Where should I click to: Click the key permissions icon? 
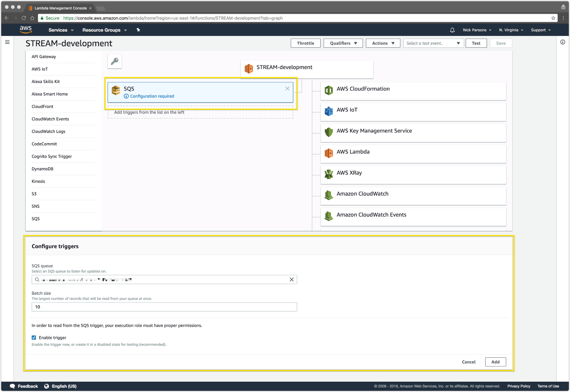tap(115, 61)
